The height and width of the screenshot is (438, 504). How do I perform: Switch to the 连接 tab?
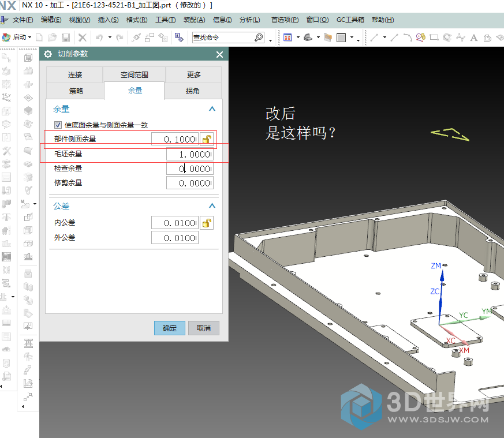75,75
